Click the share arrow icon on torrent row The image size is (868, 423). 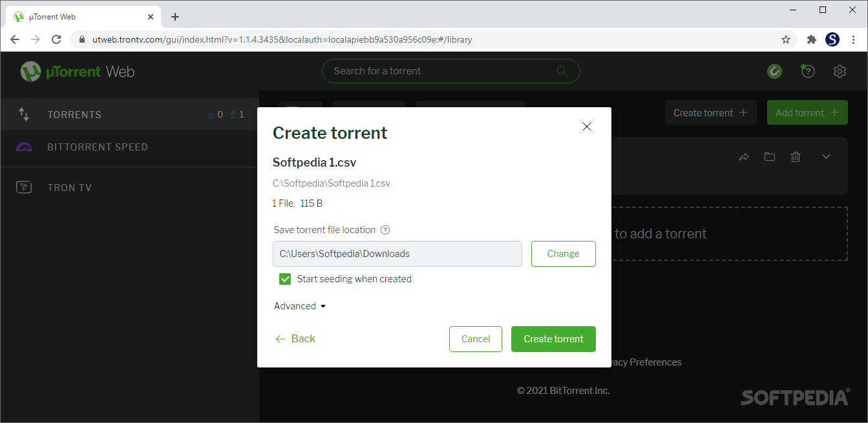(743, 157)
